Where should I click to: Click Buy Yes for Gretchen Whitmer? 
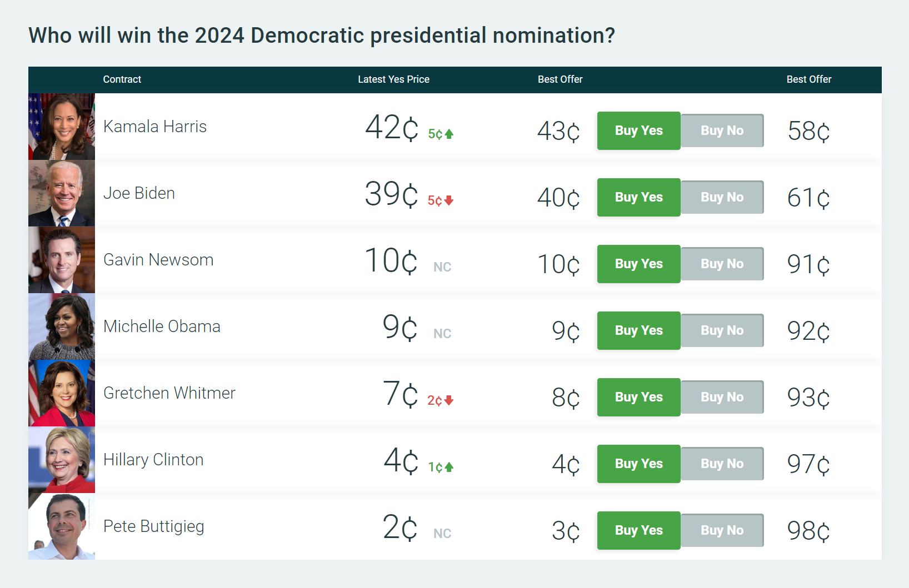[x=638, y=397]
